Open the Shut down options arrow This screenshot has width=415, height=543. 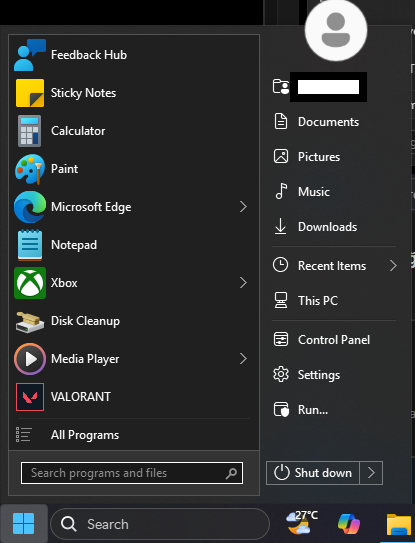coord(371,473)
